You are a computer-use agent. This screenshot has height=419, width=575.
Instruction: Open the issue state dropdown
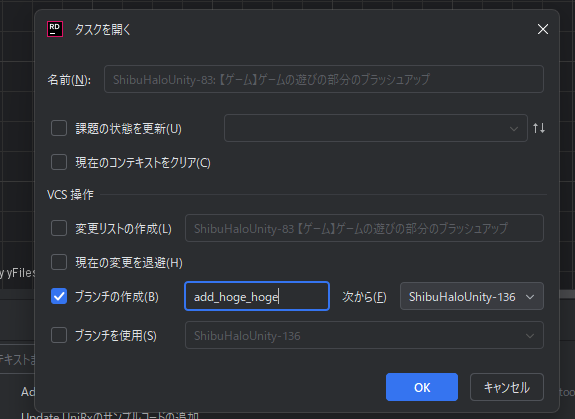point(376,128)
